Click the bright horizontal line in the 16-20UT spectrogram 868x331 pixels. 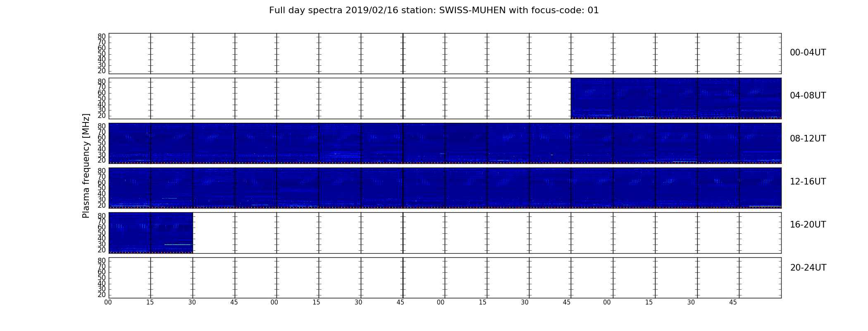tap(178, 245)
